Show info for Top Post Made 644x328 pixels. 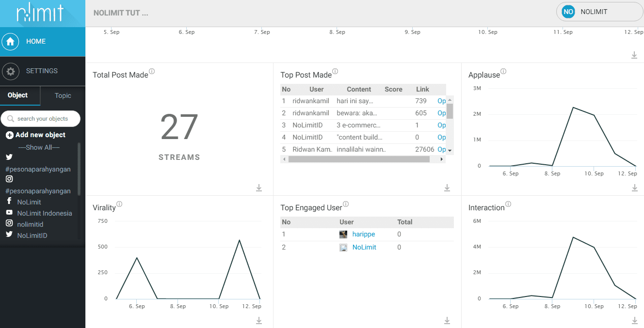click(335, 71)
